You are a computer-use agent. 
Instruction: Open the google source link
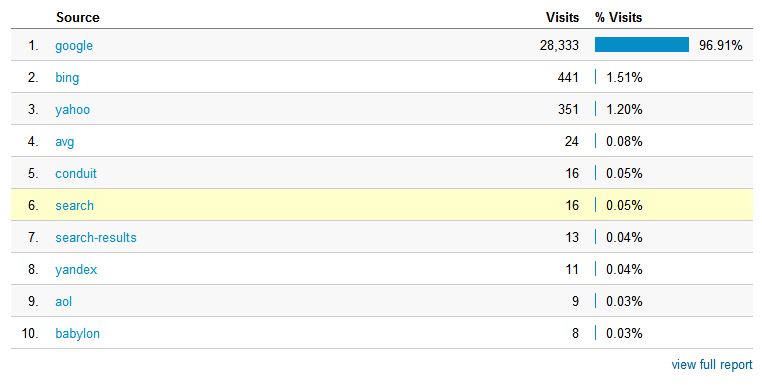tap(74, 46)
